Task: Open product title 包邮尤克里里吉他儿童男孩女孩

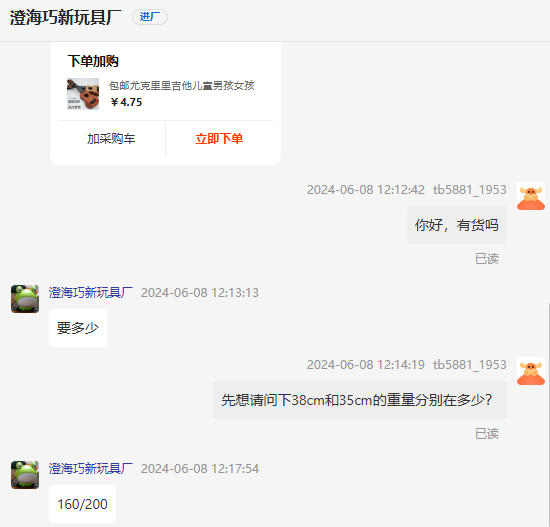Action: click(x=182, y=85)
